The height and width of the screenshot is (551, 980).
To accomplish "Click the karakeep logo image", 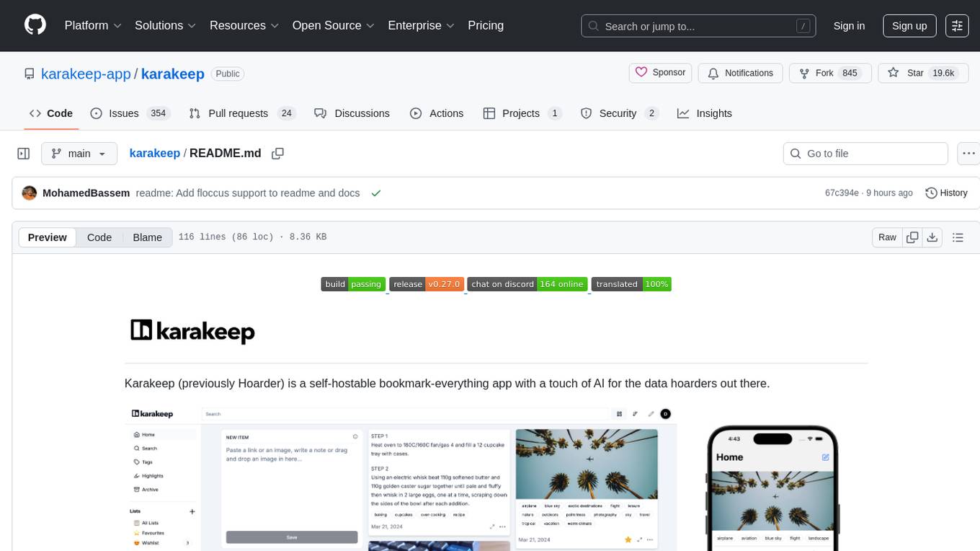I will pos(192,331).
